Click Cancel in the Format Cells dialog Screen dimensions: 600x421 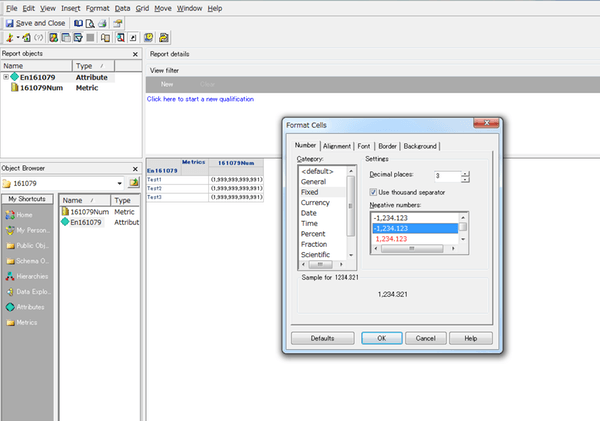point(426,338)
